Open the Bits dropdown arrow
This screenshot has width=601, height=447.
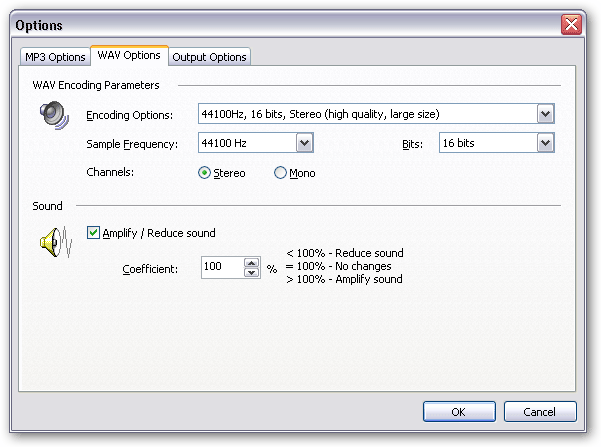click(545, 143)
